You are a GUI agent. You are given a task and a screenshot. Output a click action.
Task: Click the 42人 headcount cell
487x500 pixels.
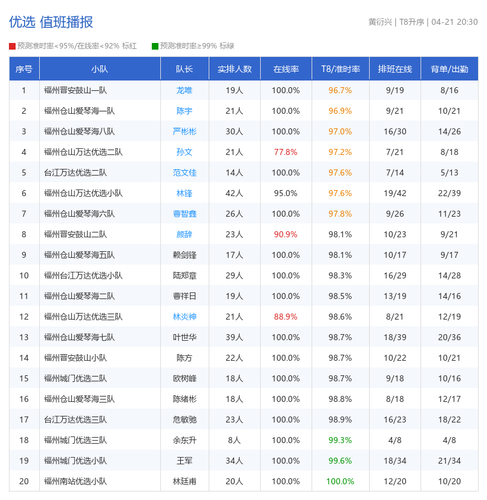234,193
